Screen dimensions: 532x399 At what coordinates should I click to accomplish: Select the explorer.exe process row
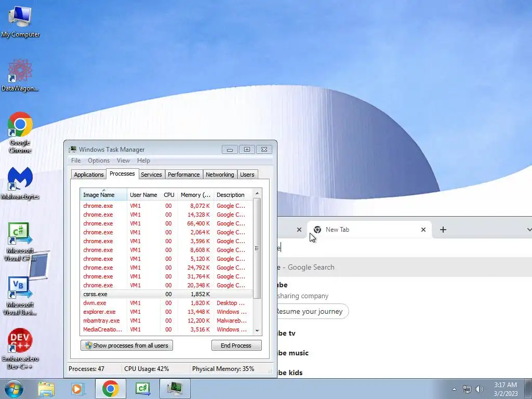(x=166, y=312)
